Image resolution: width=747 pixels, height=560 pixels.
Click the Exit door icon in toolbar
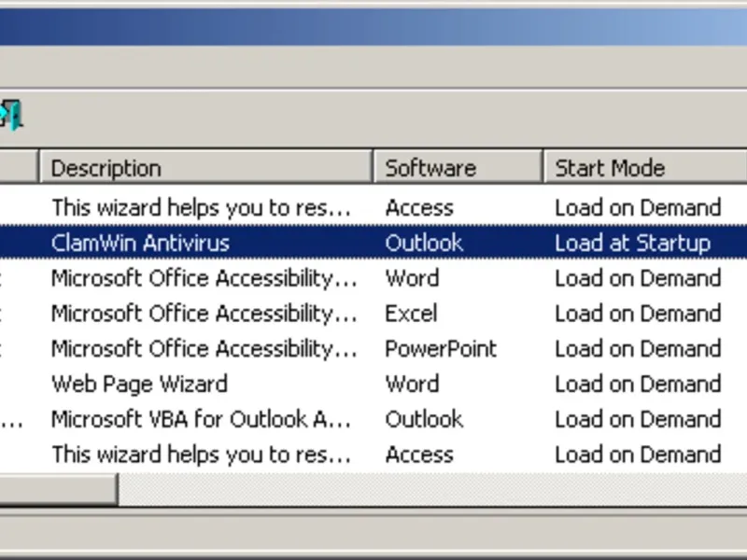[x=11, y=115]
